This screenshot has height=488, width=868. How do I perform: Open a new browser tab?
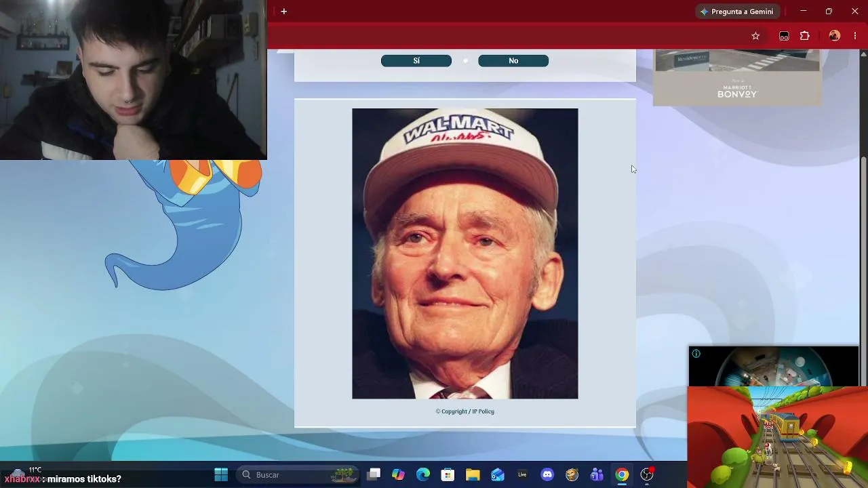284,12
